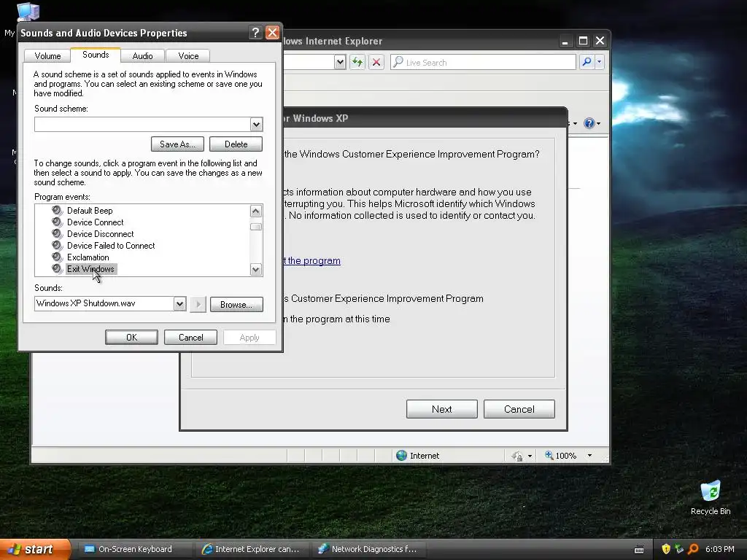Click the Stop icon in Internet Explorer
Viewport: 747px width, 560px height.
(376, 63)
